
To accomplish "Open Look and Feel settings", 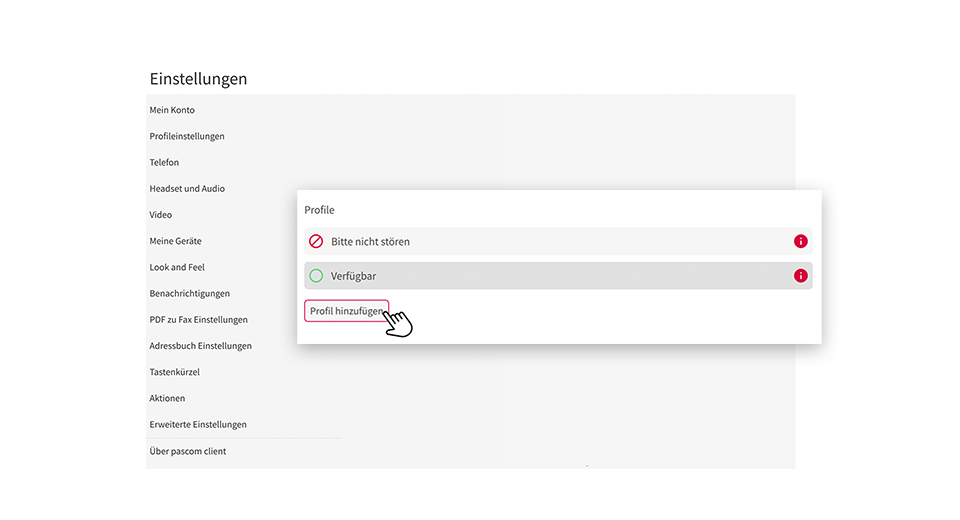I will pyautogui.click(x=177, y=268).
